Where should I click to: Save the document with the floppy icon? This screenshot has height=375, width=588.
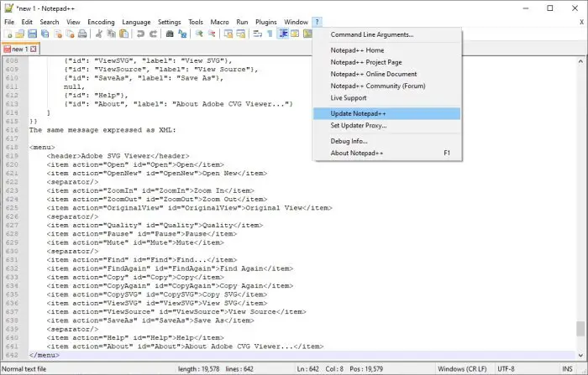(33, 34)
